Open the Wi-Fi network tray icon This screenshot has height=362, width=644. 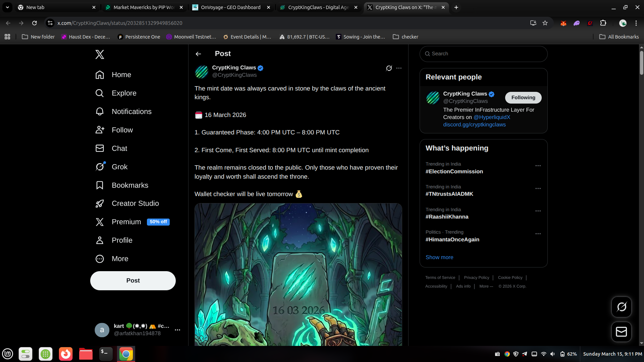(543, 354)
